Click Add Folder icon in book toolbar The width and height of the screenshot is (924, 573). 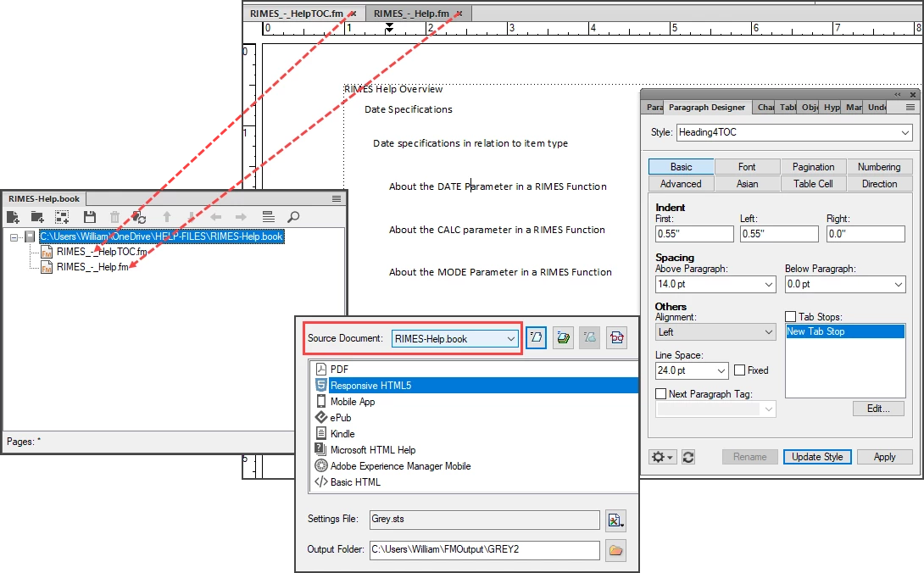tap(37, 217)
